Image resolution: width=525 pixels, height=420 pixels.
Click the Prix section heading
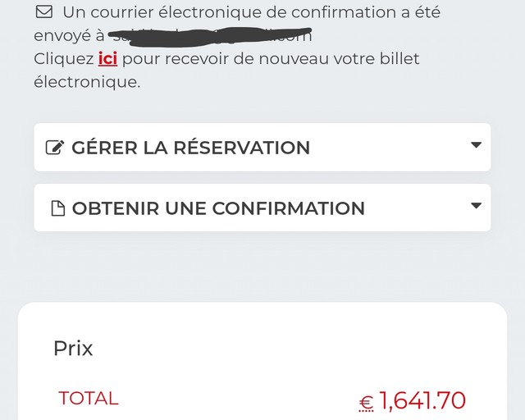(73, 349)
